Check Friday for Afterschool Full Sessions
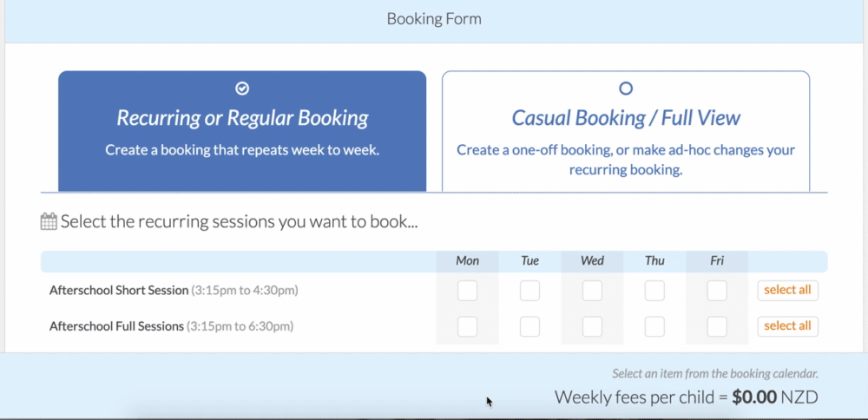The height and width of the screenshot is (420, 868). (718, 326)
